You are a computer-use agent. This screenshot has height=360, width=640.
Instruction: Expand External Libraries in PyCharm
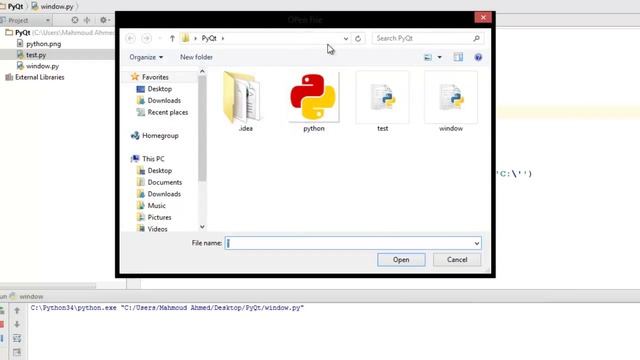pos(40,77)
